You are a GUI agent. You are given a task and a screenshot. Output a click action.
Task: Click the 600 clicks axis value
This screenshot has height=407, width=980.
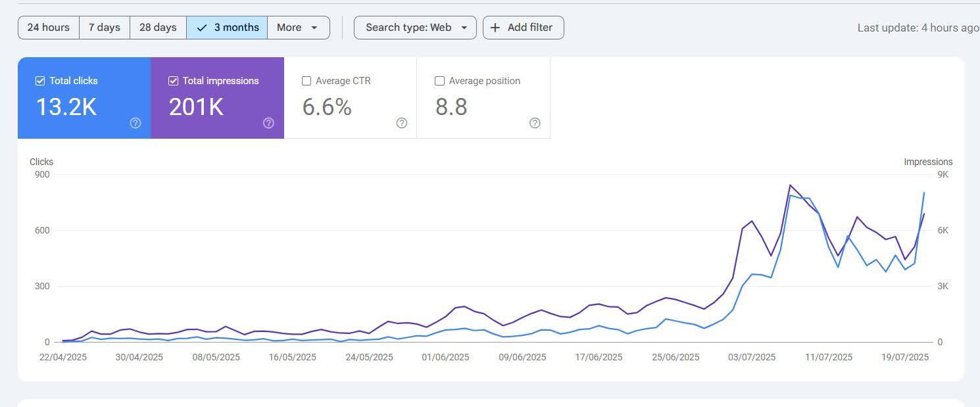tap(41, 230)
